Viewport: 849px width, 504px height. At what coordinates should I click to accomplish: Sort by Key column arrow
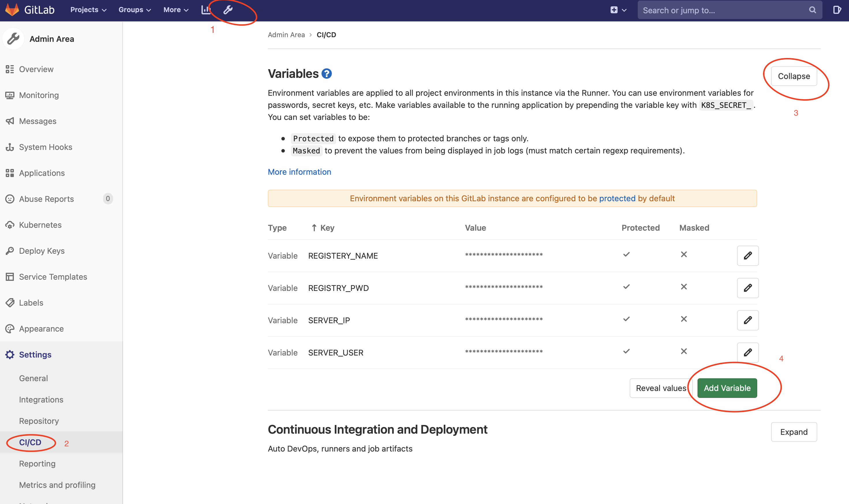click(x=314, y=228)
